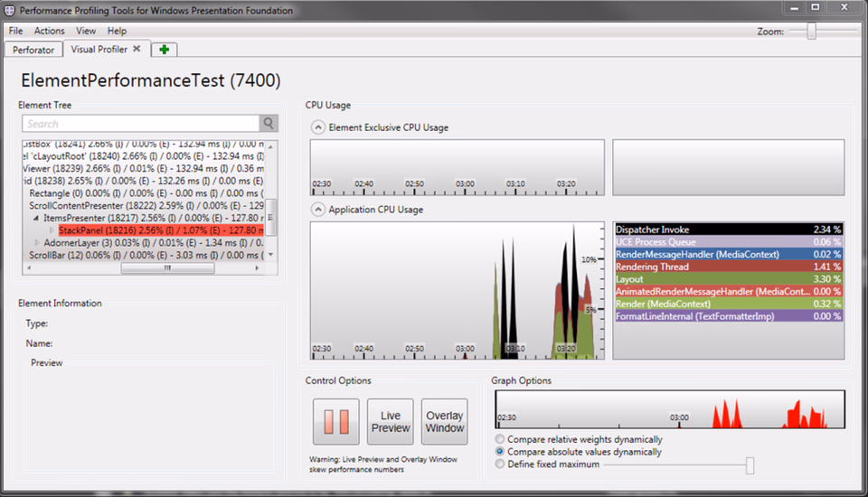Select Compare absolute values dynamically

pos(500,452)
